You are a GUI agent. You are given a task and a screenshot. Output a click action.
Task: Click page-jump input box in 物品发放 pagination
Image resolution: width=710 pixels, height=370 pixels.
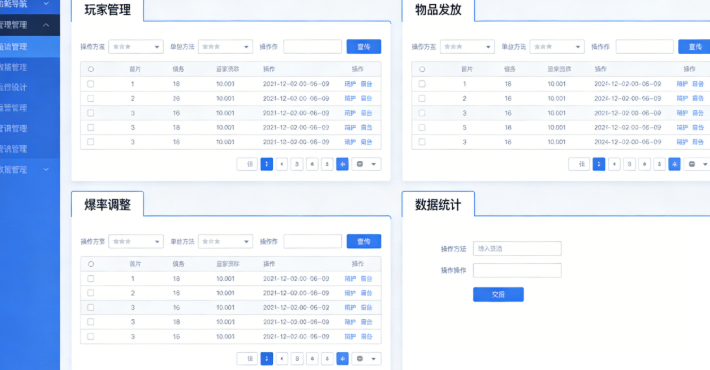[579, 164]
